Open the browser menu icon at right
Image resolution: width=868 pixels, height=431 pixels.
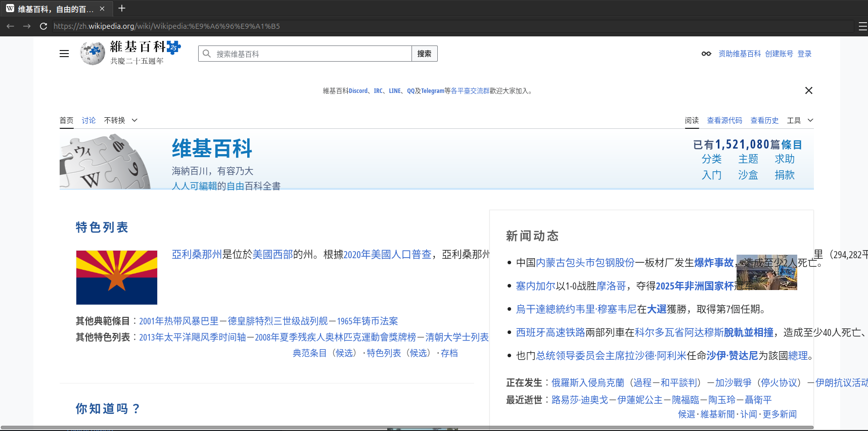[862, 26]
